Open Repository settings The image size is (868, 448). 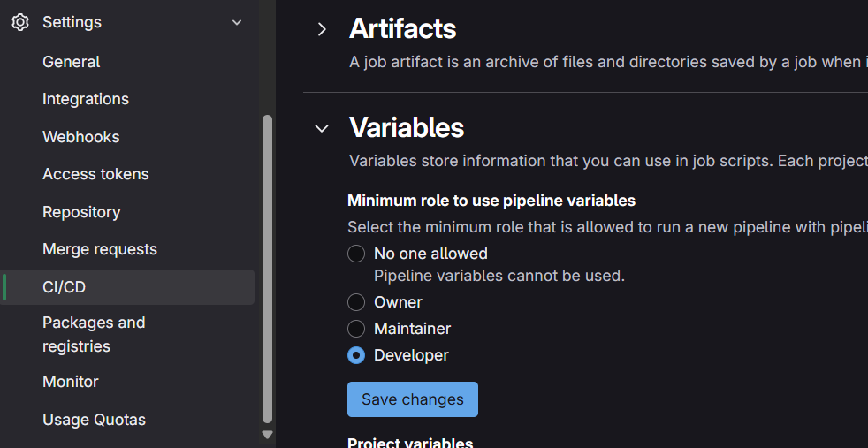click(x=81, y=212)
